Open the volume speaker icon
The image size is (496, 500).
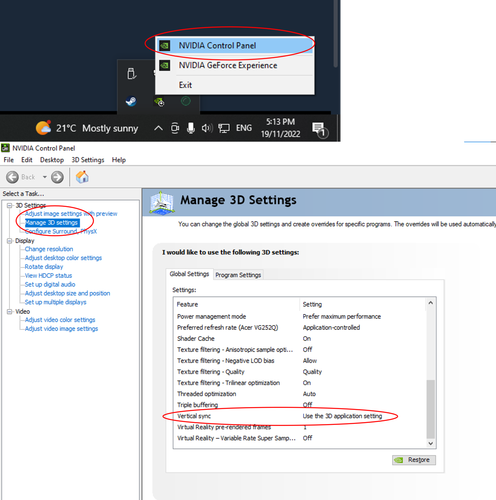pyautogui.click(x=207, y=128)
